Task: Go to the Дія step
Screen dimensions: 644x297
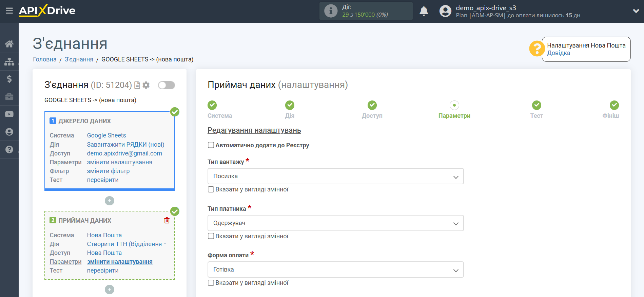Action: (290, 105)
